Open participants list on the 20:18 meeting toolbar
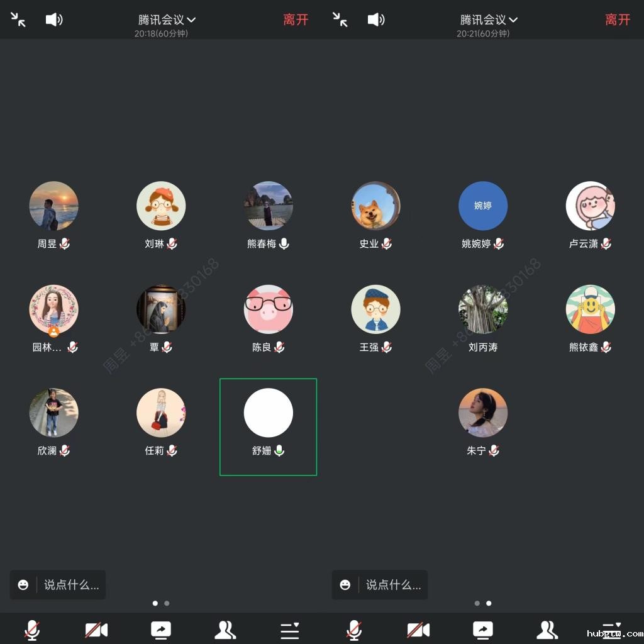This screenshot has width=644, height=644. point(225,630)
